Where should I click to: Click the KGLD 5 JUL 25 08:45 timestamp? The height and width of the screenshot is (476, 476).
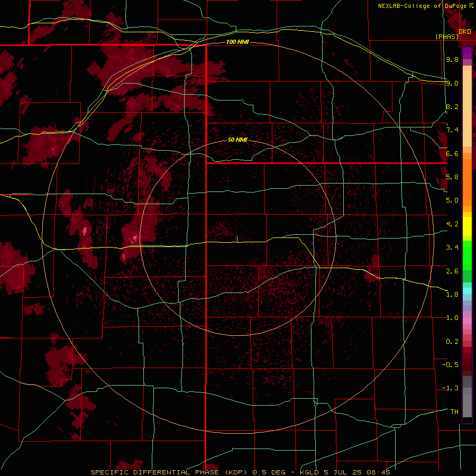point(345,472)
